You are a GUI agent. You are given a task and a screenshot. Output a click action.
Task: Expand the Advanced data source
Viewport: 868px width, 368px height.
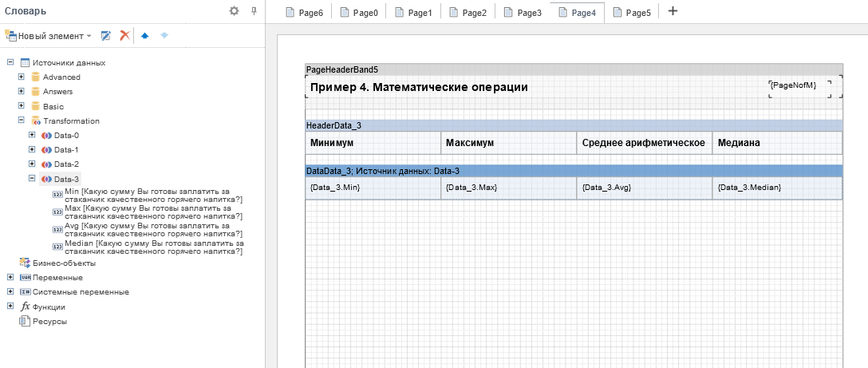tap(22, 77)
